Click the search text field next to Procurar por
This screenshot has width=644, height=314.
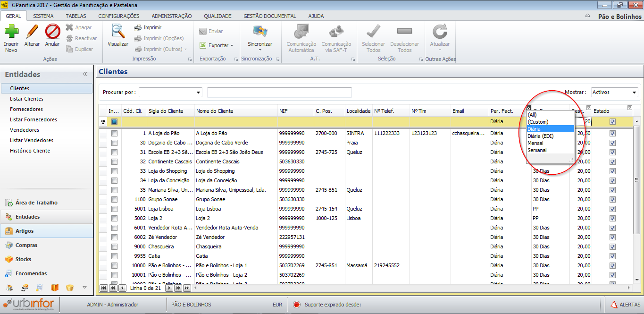coord(279,93)
